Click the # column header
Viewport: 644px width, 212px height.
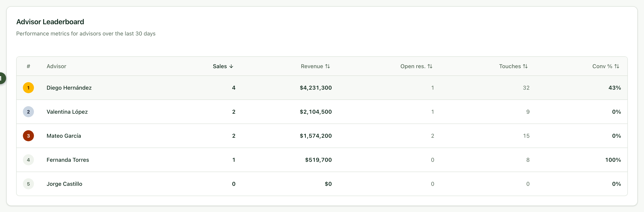pos(28,66)
